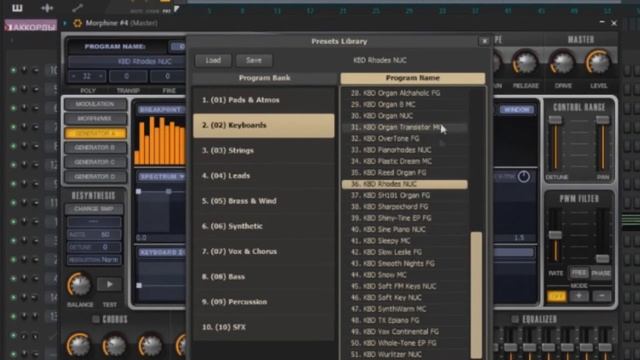640x360 pixels.
Task: Select the Bass program bank
Action: pos(264,277)
